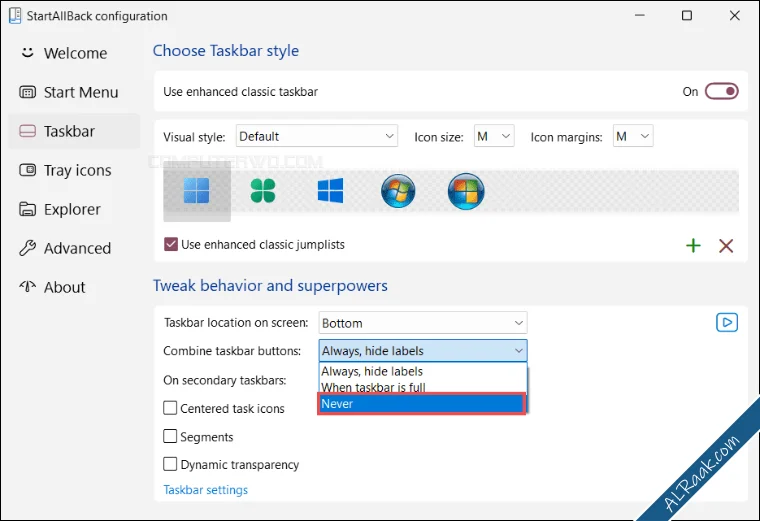The width and height of the screenshot is (760, 521).
Task: Pick the Windows 10 flat logo icon
Action: (330, 190)
